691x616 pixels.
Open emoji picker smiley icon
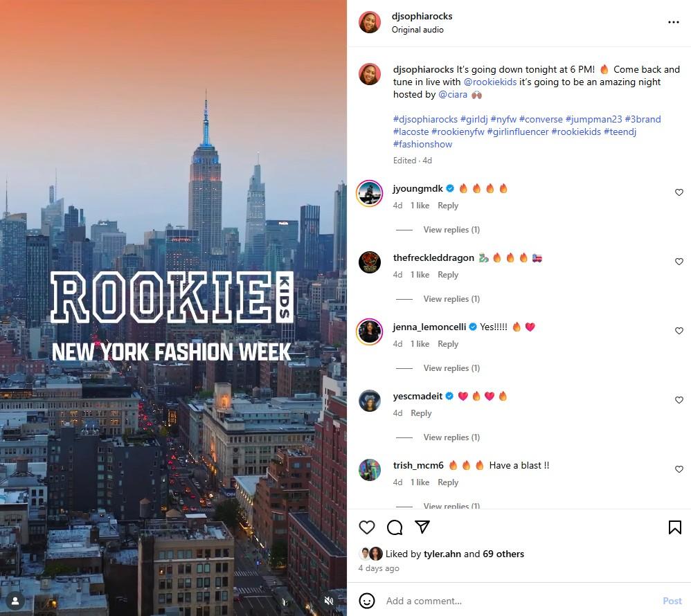(x=367, y=601)
